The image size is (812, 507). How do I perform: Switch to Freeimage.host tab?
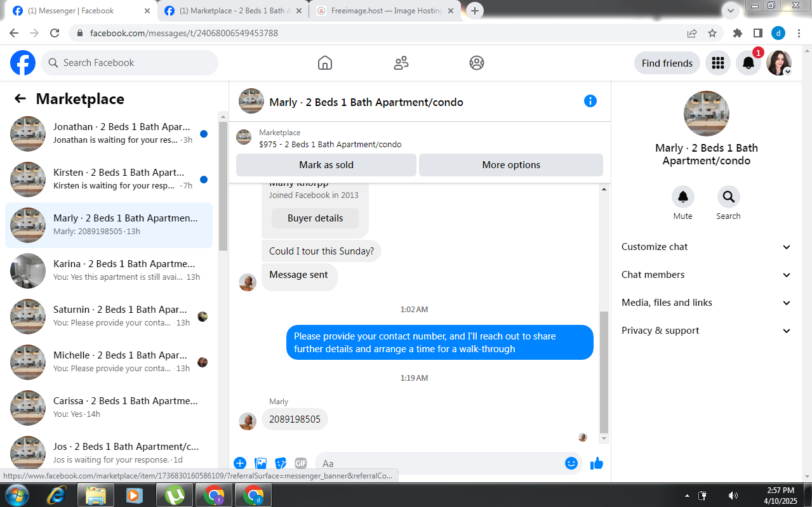click(385, 11)
